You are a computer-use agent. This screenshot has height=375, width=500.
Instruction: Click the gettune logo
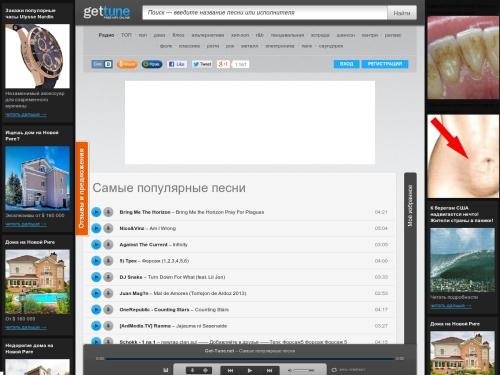pos(106,13)
